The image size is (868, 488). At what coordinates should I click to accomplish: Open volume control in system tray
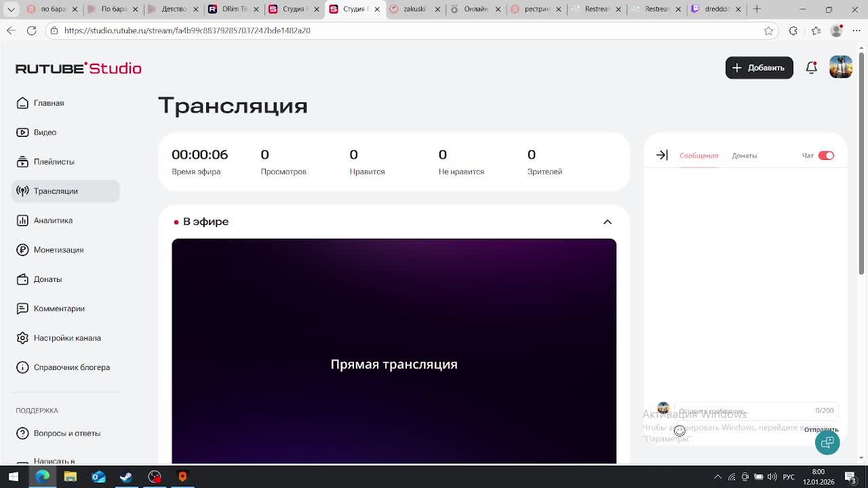(772, 477)
